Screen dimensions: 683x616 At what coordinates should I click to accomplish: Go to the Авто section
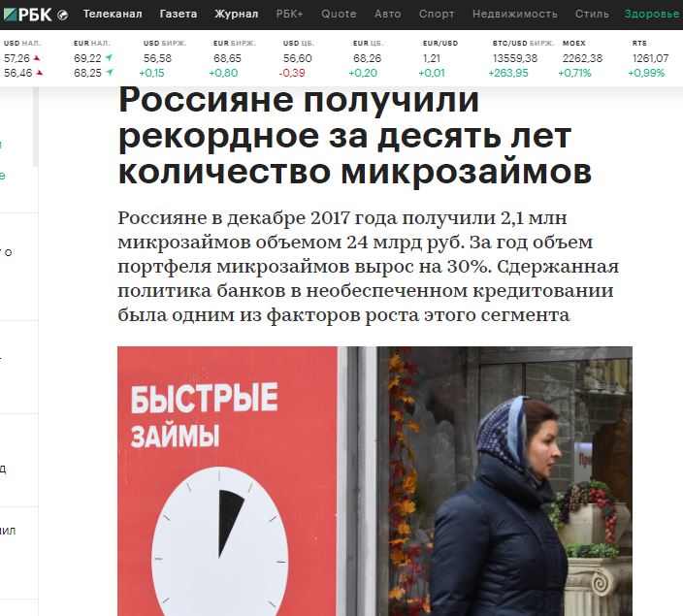(388, 14)
